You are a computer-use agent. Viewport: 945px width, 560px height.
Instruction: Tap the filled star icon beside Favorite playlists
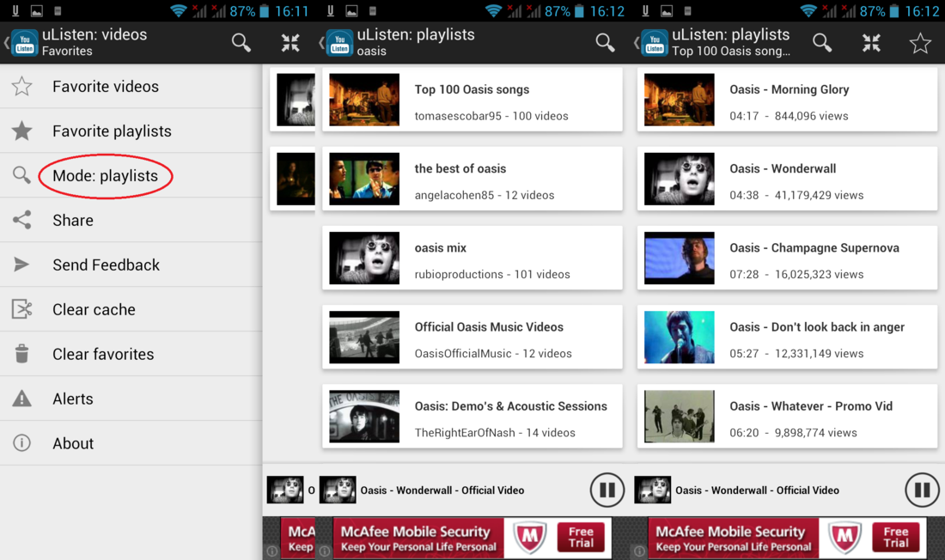tap(21, 131)
